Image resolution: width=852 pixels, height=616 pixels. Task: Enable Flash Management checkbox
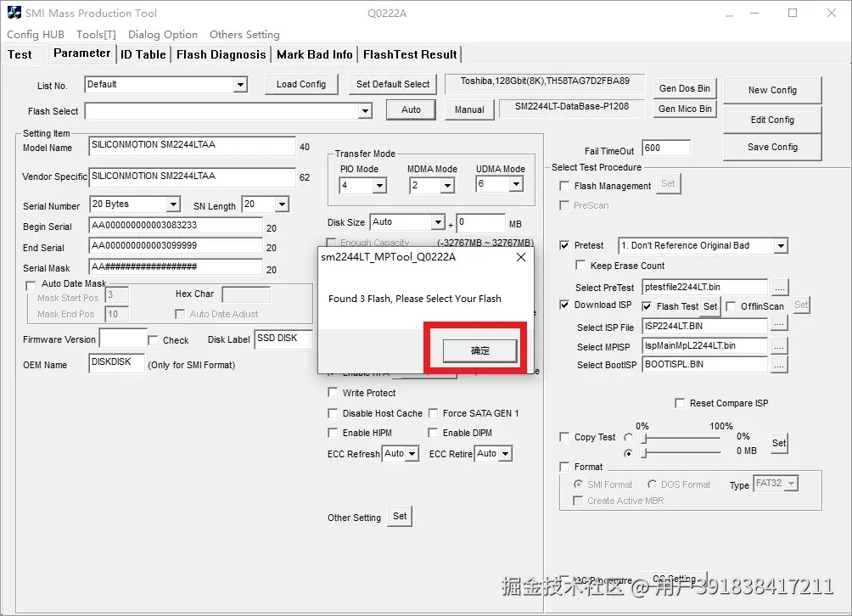564,186
